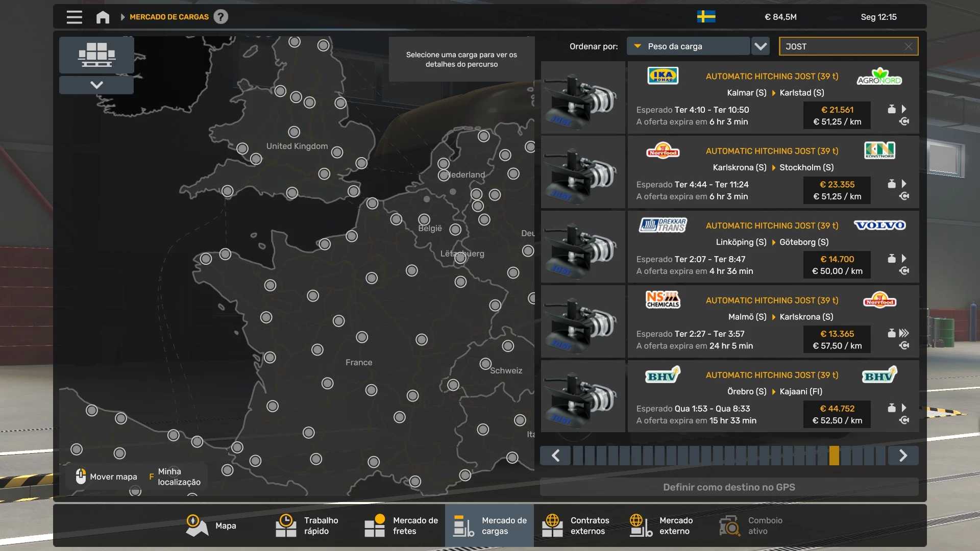Open the help question mark icon
Image resolution: width=980 pixels, height=551 pixels.
pyautogui.click(x=220, y=17)
